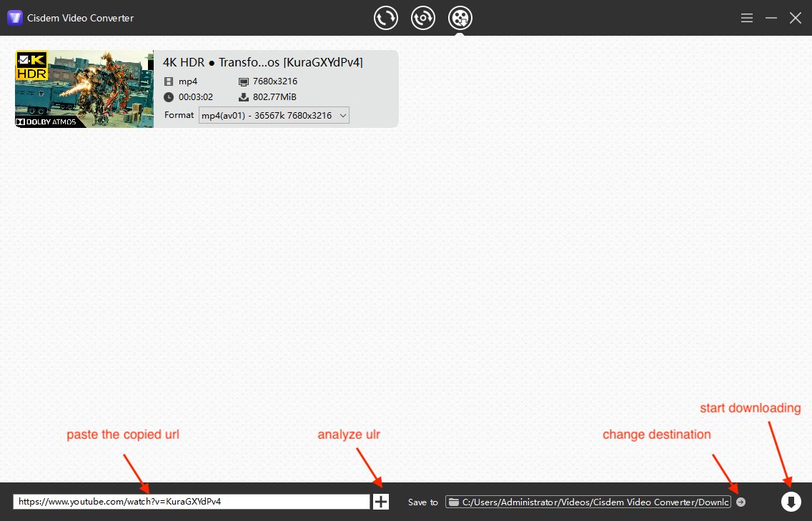Switch to the Rip DVD tab icon
812x521 pixels.
[x=423, y=18]
